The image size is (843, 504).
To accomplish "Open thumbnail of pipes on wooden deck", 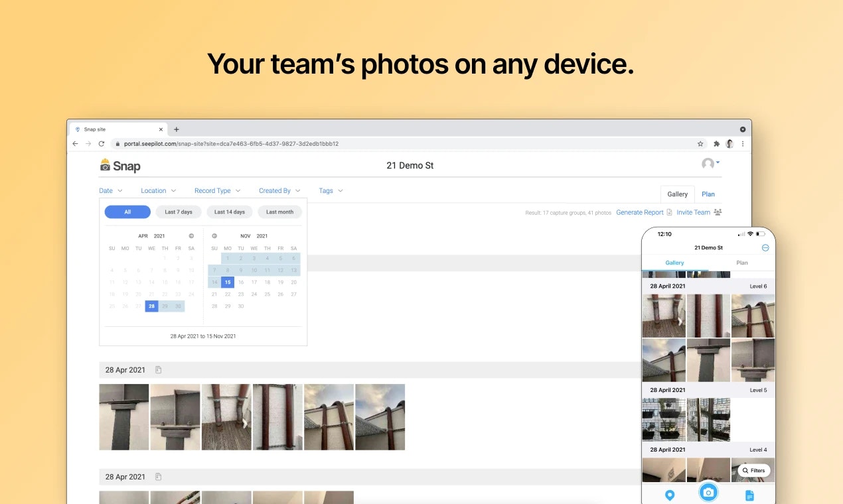I will [226, 417].
